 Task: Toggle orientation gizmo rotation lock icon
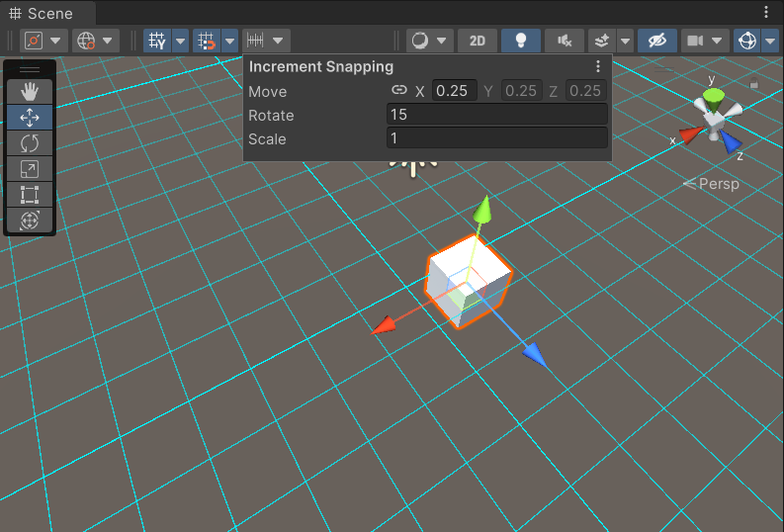pyautogui.click(x=754, y=83)
